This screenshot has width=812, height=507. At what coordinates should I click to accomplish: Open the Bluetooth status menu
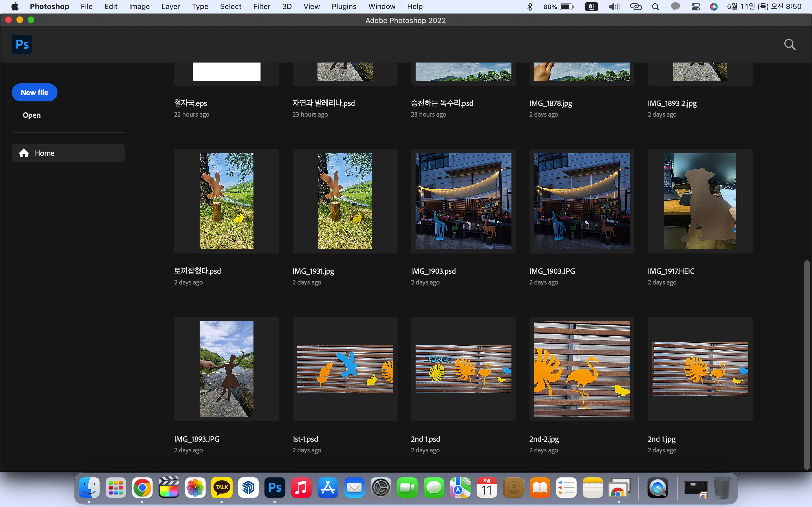[530, 7]
